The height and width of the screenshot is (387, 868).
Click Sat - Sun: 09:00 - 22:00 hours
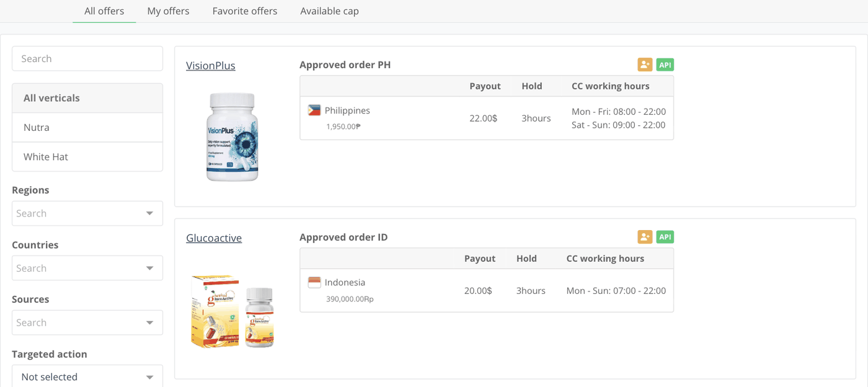(619, 125)
